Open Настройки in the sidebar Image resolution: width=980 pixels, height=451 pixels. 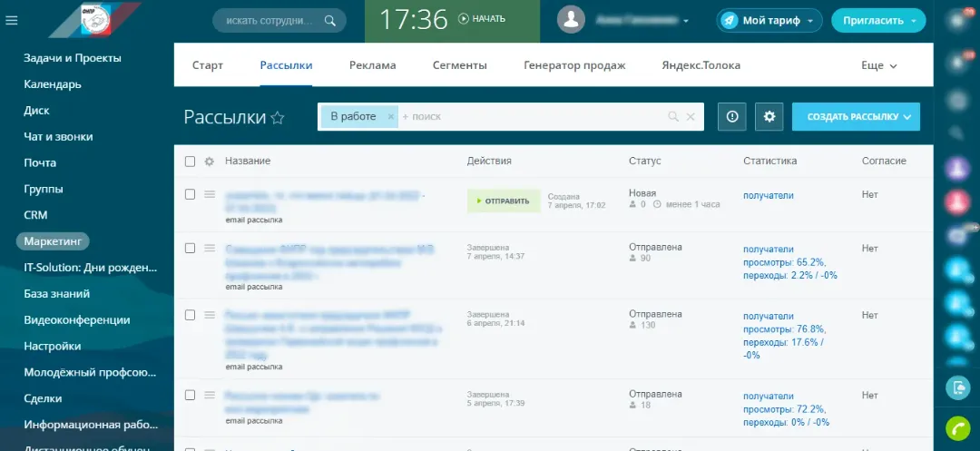[53, 346]
